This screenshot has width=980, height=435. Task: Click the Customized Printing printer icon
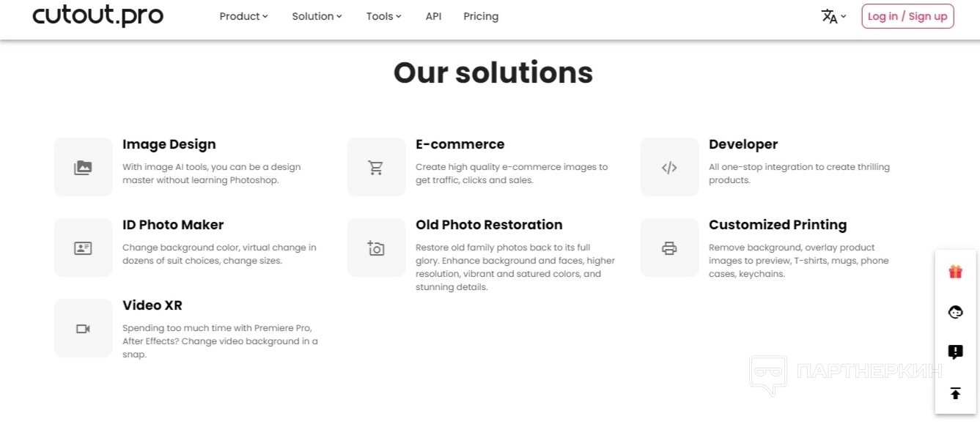click(x=669, y=248)
